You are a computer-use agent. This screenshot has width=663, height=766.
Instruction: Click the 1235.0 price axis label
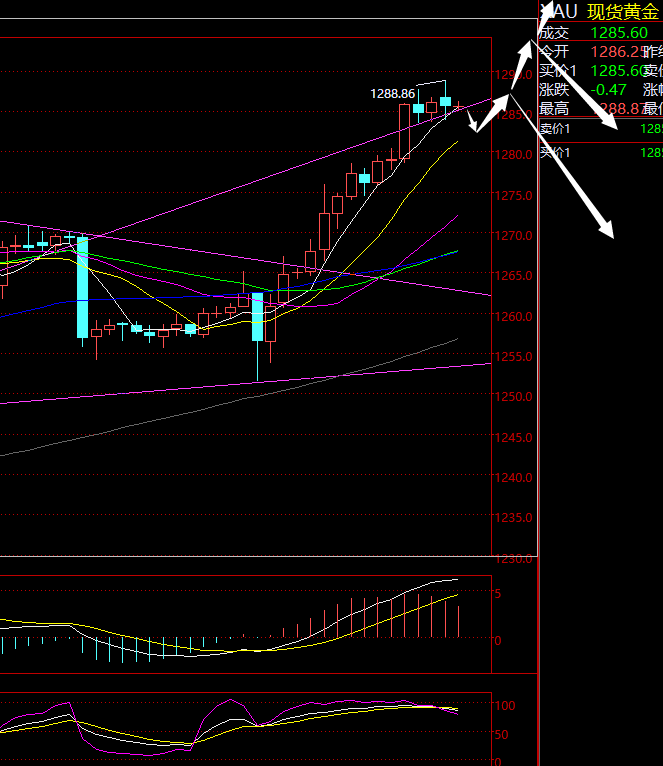513,518
